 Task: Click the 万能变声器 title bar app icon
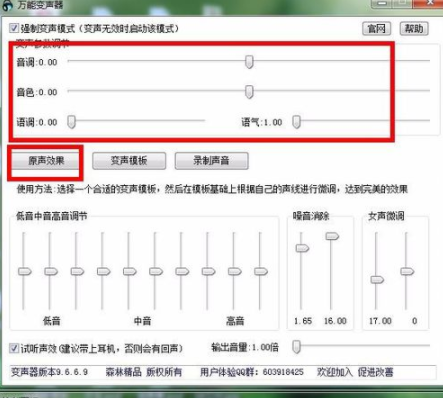(x=7, y=5)
